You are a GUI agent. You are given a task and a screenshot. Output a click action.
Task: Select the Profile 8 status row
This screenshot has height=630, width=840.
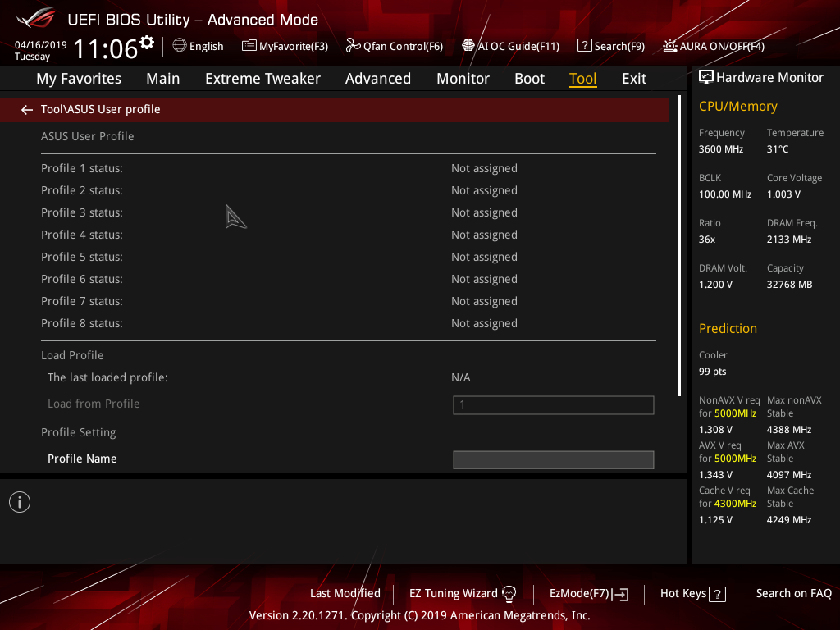(x=348, y=323)
